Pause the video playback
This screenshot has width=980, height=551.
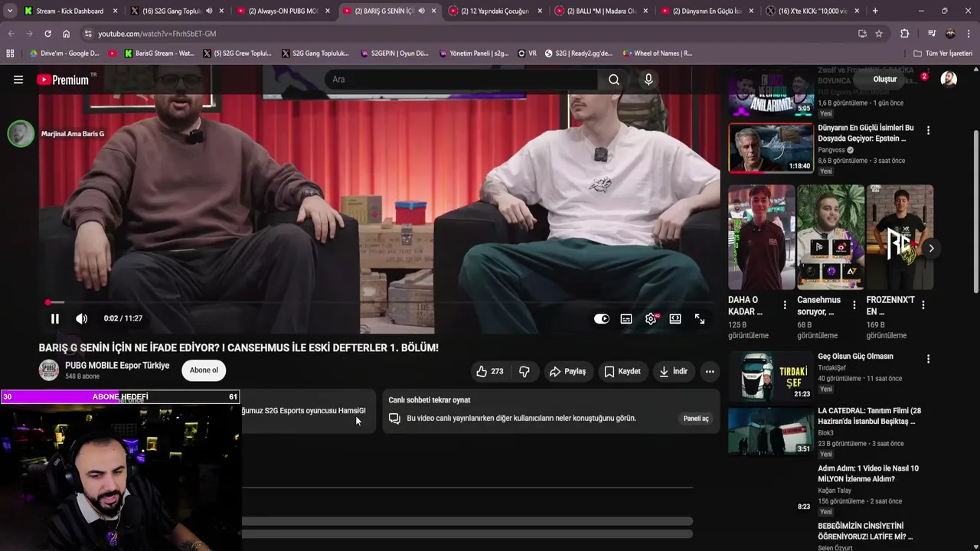click(x=55, y=318)
